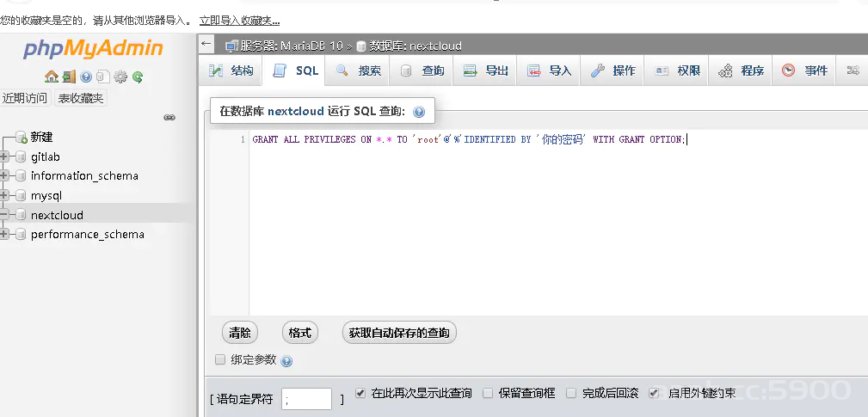
Task: Click the nextcloud database icon
Action: (21, 215)
